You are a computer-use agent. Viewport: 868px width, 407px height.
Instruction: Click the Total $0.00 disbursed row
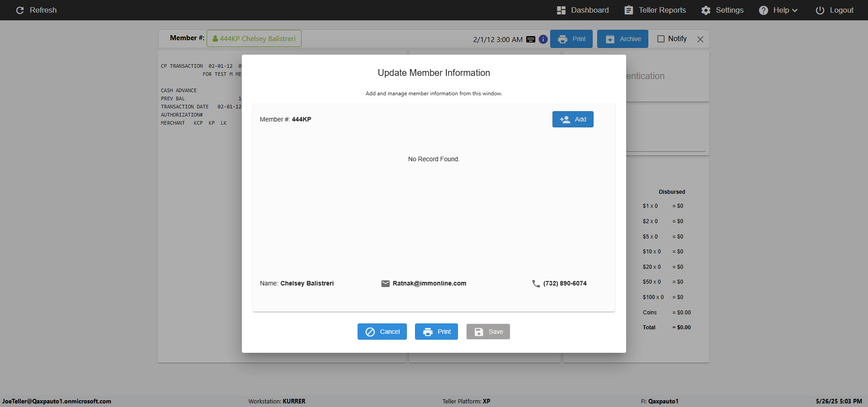[667, 327]
